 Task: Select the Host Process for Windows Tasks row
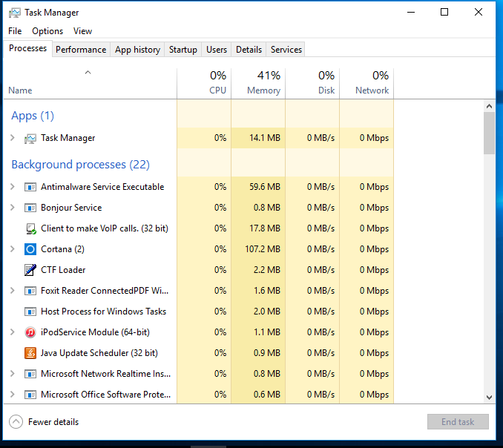199,312
